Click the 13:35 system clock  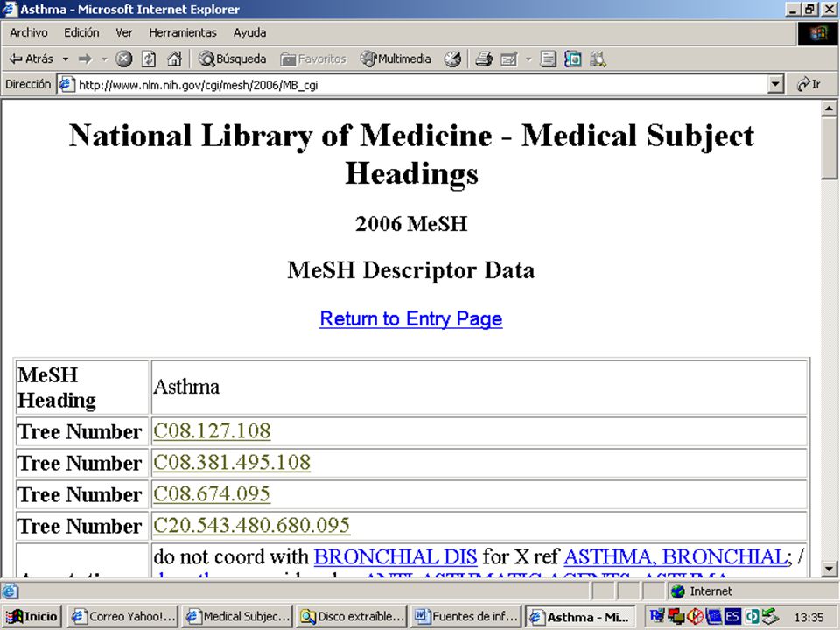(808, 617)
